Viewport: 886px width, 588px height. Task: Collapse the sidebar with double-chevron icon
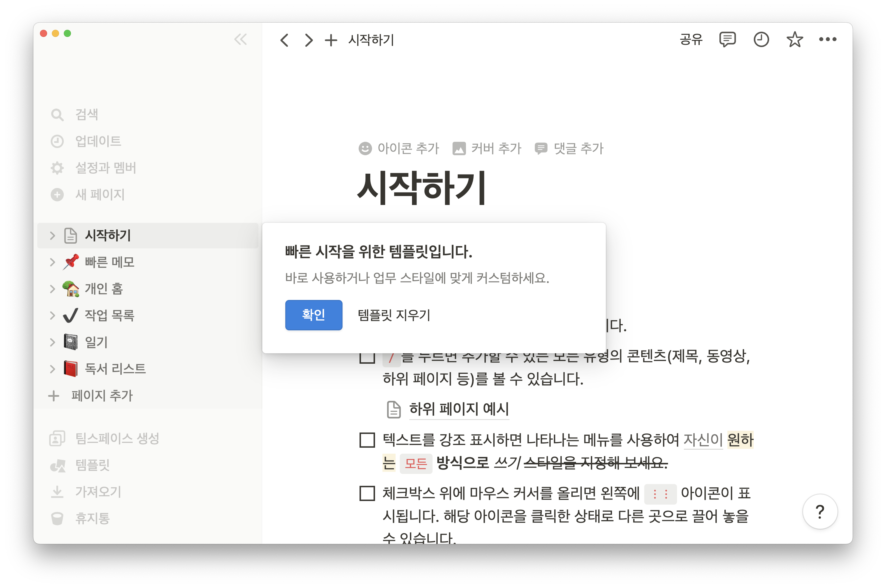tap(240, 39)
